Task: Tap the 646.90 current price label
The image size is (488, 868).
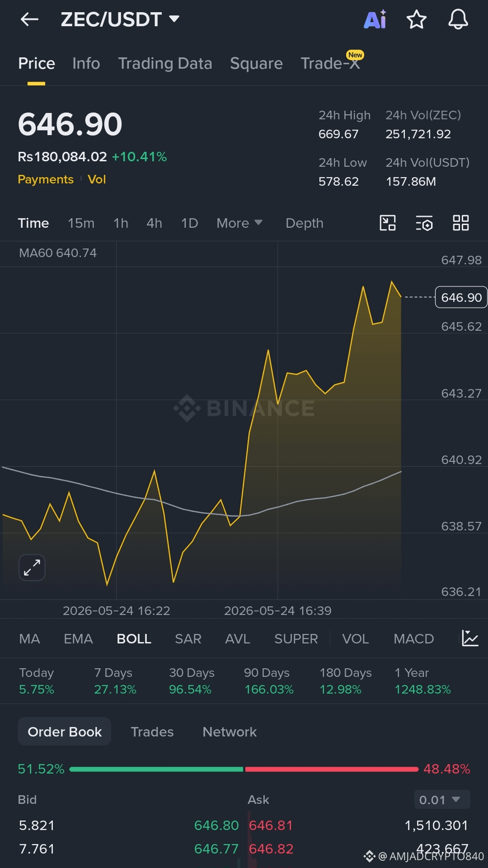Action: 461,297
